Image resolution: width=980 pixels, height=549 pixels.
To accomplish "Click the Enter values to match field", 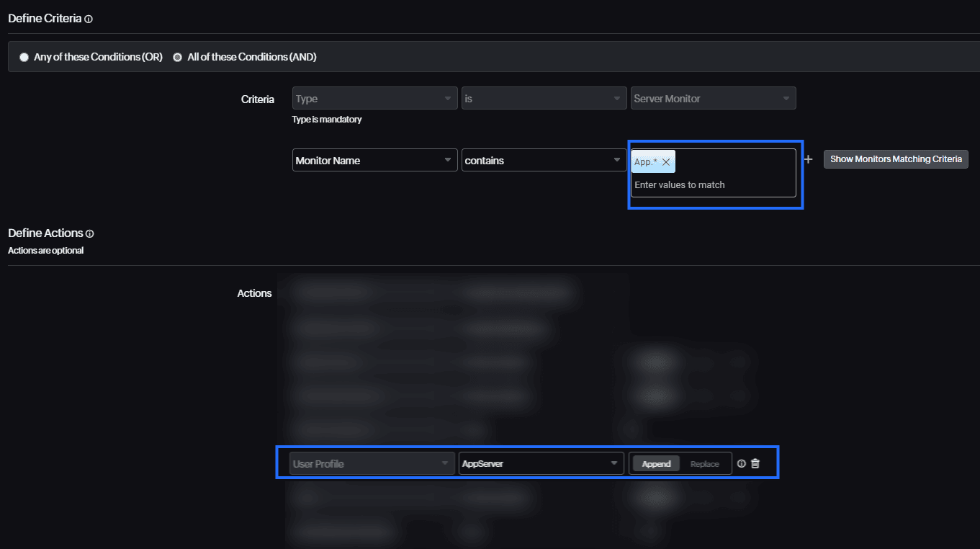I will [713, 185].
